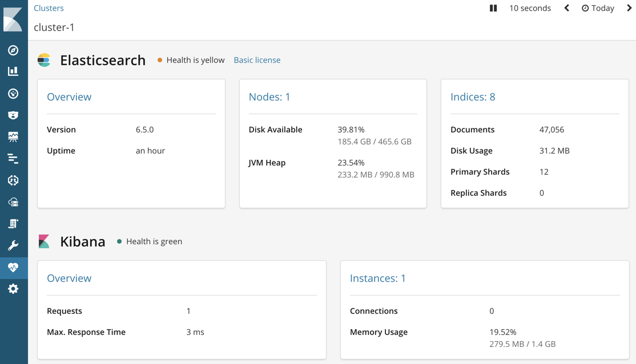The height and width of the screenshot is (364, 636).
Task: Open Management via the gear icon
Action: [14, 288]
